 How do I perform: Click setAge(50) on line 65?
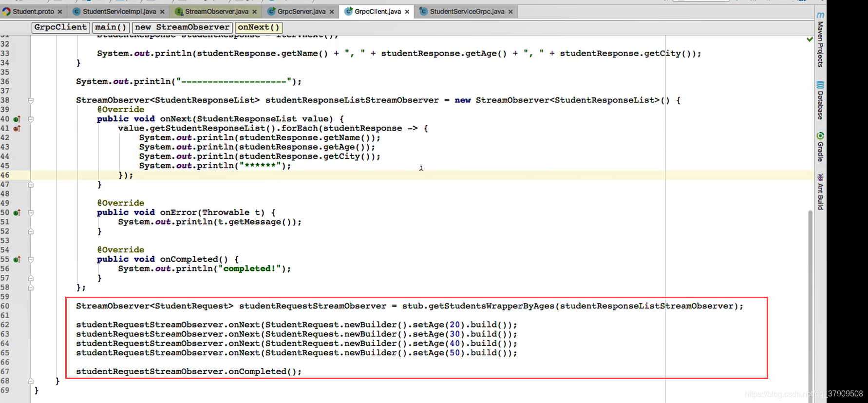(439, 352)
